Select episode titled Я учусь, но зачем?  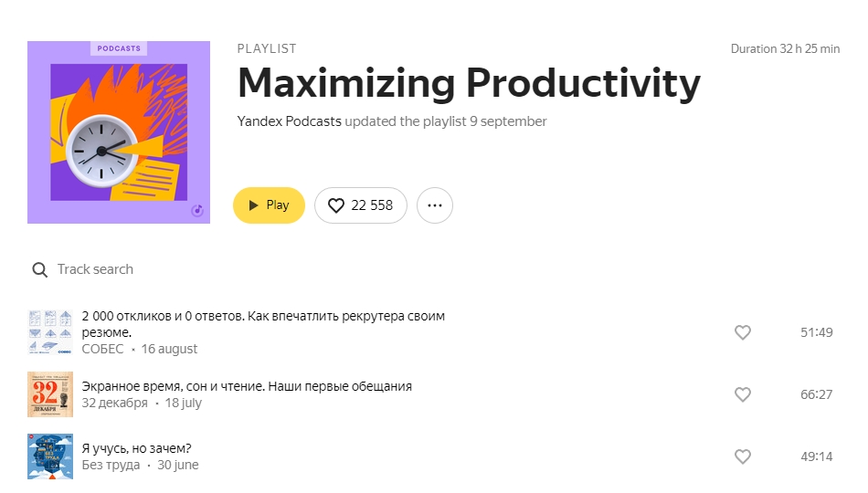click(x=136, y=448)
